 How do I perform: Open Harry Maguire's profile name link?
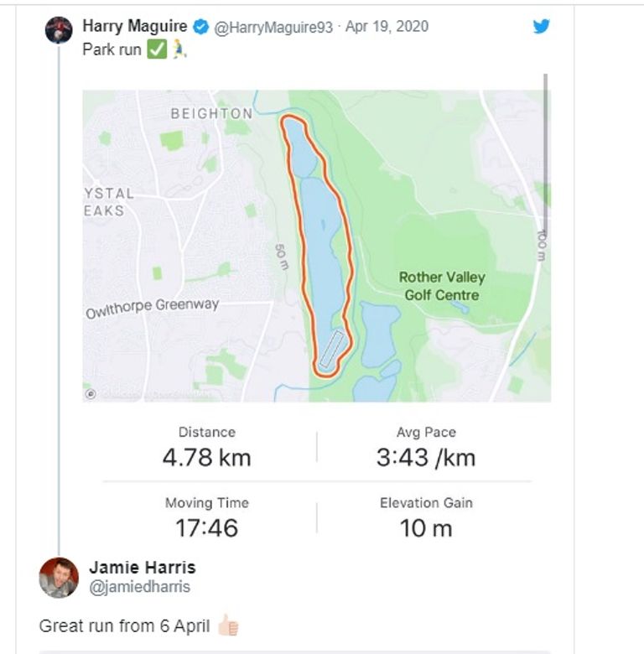pyautogui.click(x=134, y=26)
